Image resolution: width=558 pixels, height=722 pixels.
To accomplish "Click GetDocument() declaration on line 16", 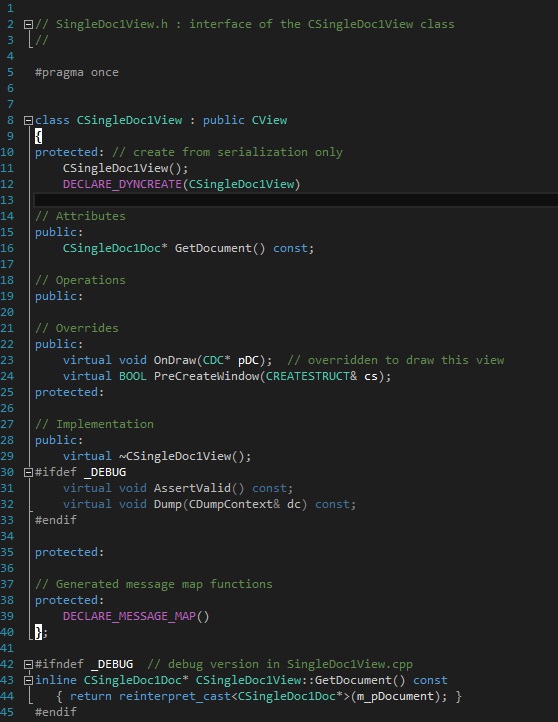I will click(x=220, y=248).
